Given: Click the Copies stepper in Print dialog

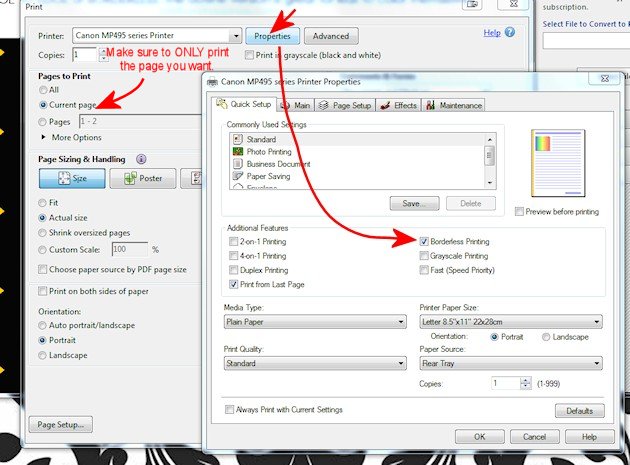Looking at the screenshot, I should coord(103,55).
